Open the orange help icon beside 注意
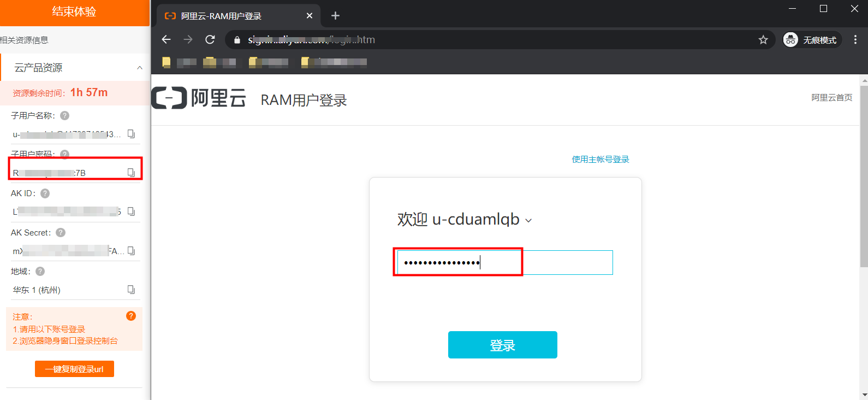Image resolution: width=868 pixels, height=400 pixels. [x=131, y=316]
